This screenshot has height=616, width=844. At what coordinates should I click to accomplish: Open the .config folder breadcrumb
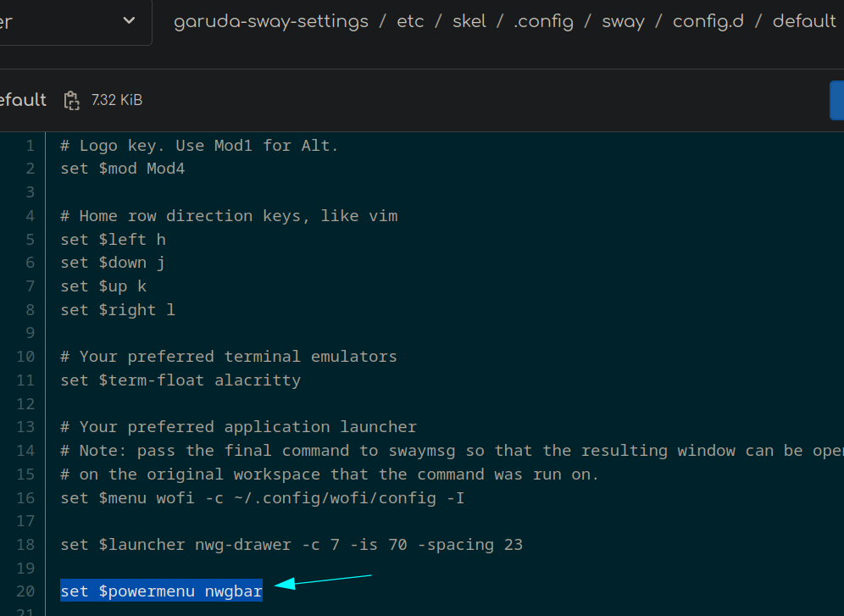coord(543,22)
